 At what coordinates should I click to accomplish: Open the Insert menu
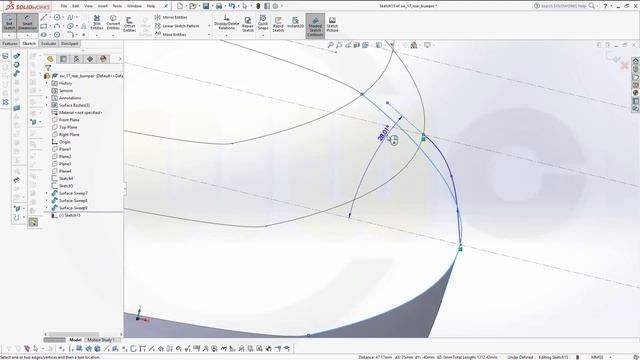click(x=102, y=6)
